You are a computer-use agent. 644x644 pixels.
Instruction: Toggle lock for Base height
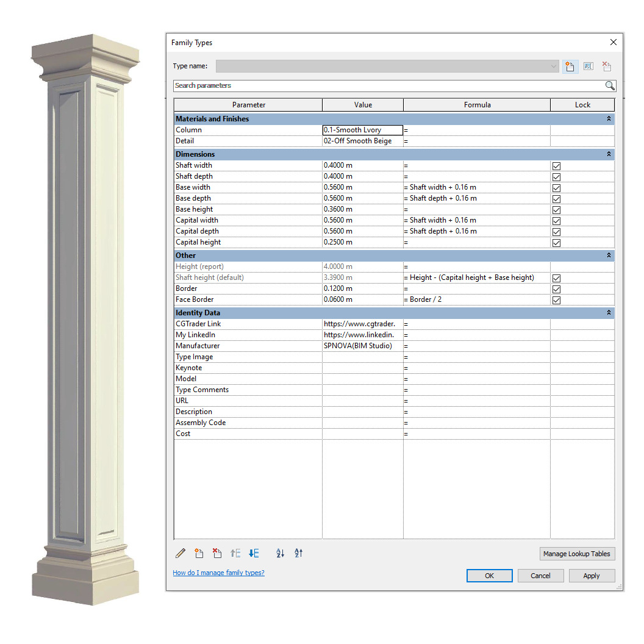tap(557, 210)
